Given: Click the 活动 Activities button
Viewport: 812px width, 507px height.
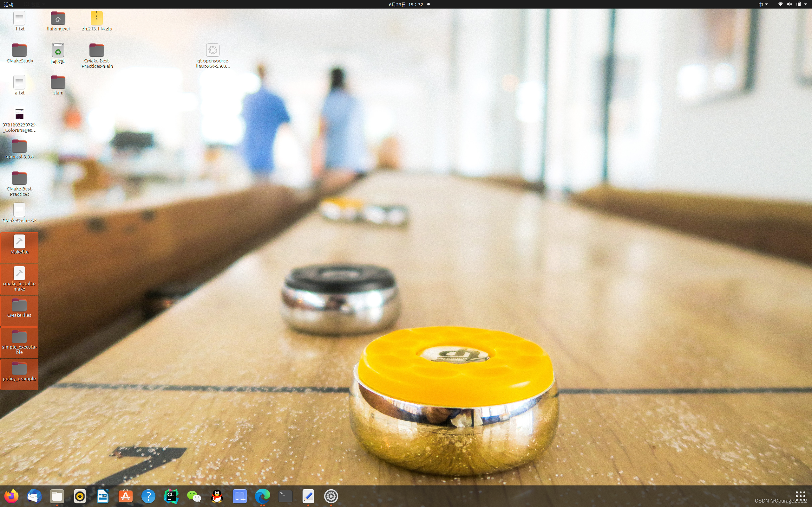Looking at the screenshot, I should (x=8, y=4).
